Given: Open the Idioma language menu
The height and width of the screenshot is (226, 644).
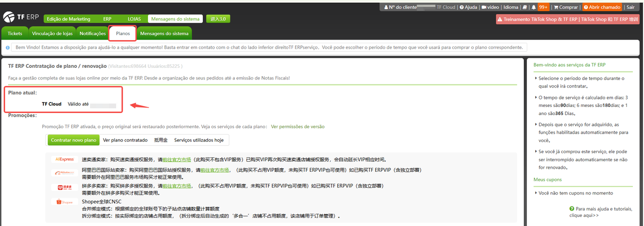Looking at the screenshot, I should pos(511,8).
